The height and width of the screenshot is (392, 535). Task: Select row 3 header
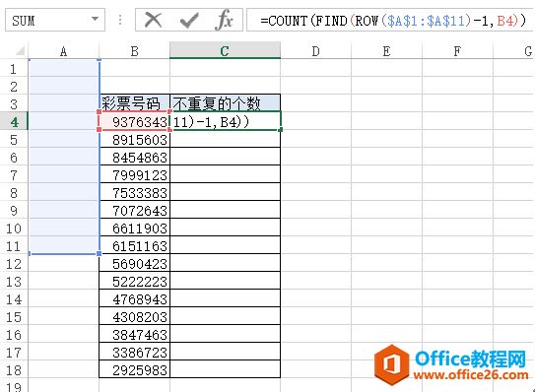14,104
